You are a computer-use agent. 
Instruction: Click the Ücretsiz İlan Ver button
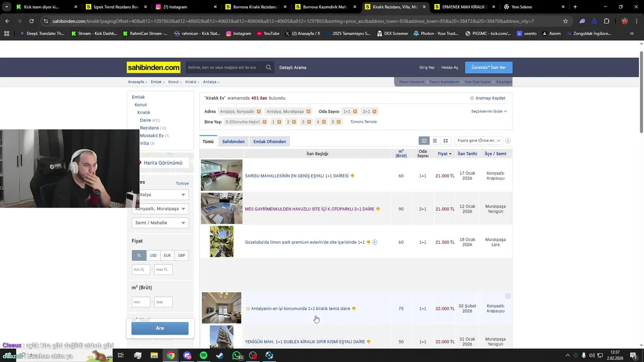[x=489, y=67]
